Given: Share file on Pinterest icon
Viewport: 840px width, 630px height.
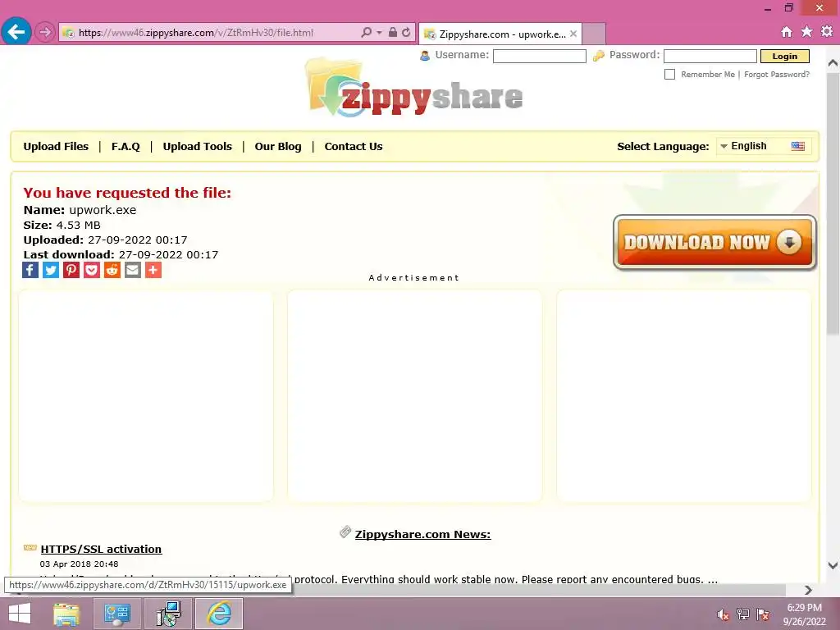Looking at the screenshot, I should coord(71,270).
